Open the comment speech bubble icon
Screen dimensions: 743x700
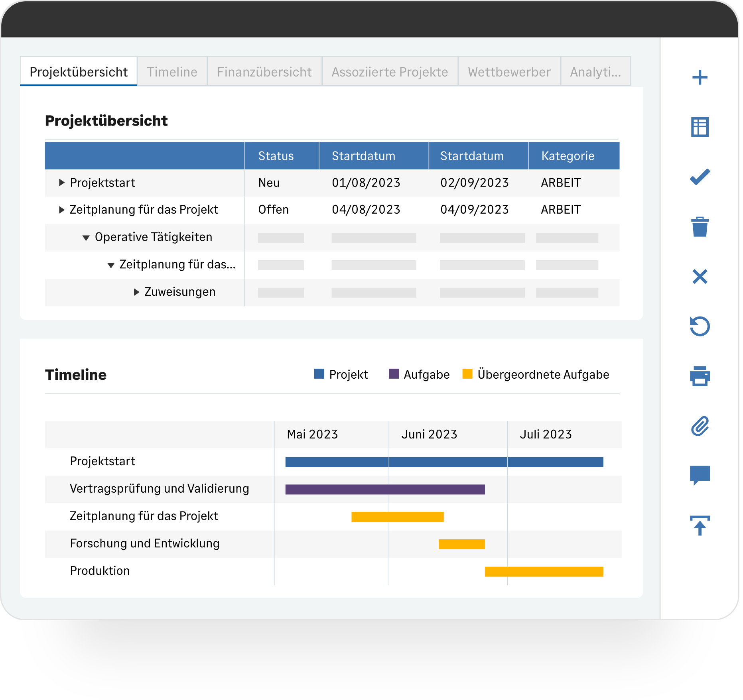700,475
